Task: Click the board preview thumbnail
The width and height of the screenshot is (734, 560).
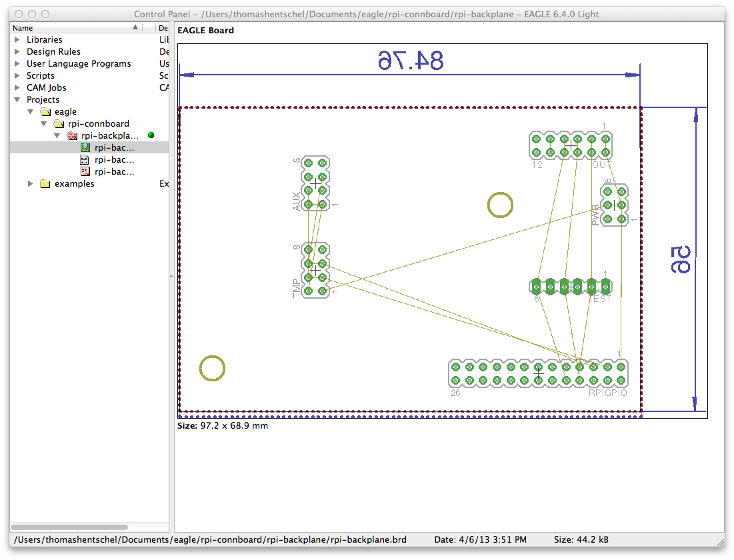Action: (443, 231)
